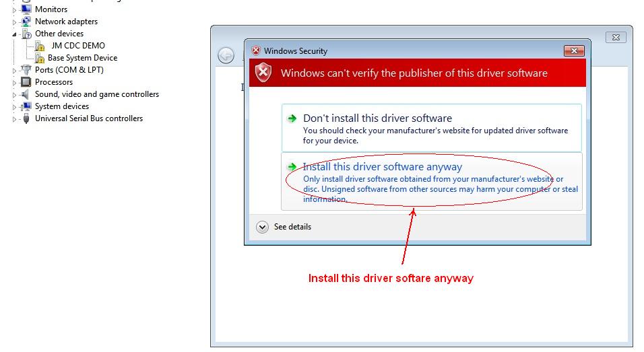Select the Monitors tree label
Image resolution: width=644 pixels, height=352 pixels.
51,9
